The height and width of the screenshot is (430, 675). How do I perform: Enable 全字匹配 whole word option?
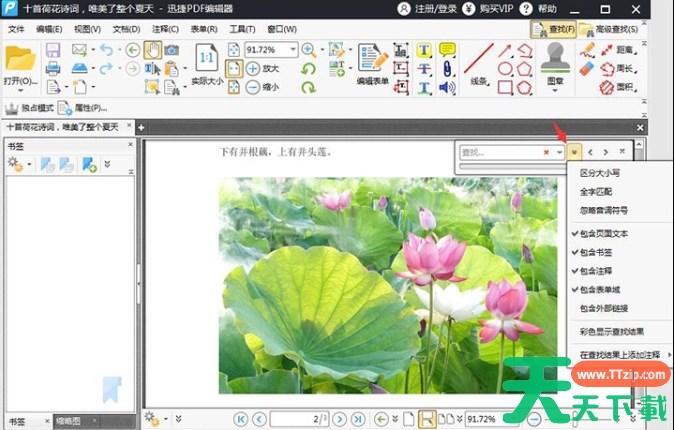coord(595,192)
